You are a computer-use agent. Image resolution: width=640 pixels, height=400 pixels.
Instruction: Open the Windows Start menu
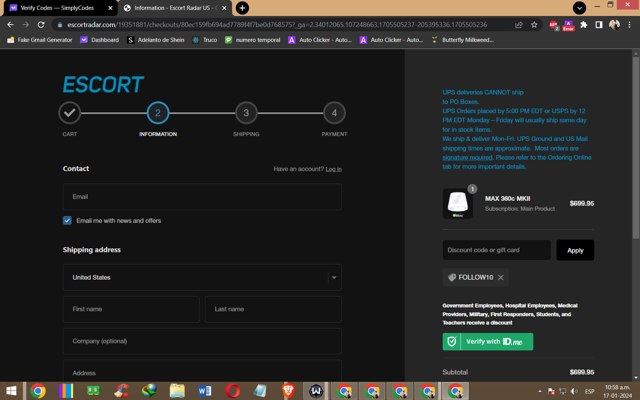click(x=11, y=391)
